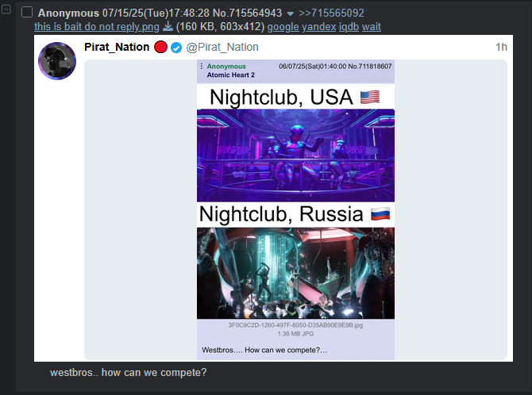
Task: Click the 1h timestamp
Action: [x=501, y=47]
